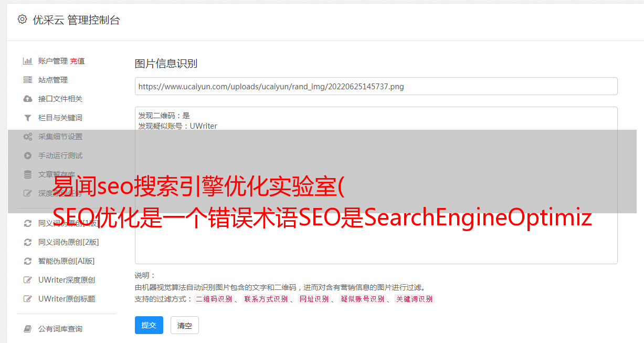The height and width of the screenshot is (343, 644).
Task: Click the book icon for 公有词库查询
Action: click(28, 329)
